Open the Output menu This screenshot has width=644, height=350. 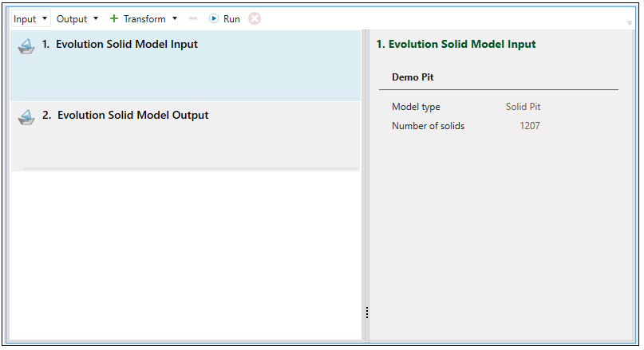(72, 18)
